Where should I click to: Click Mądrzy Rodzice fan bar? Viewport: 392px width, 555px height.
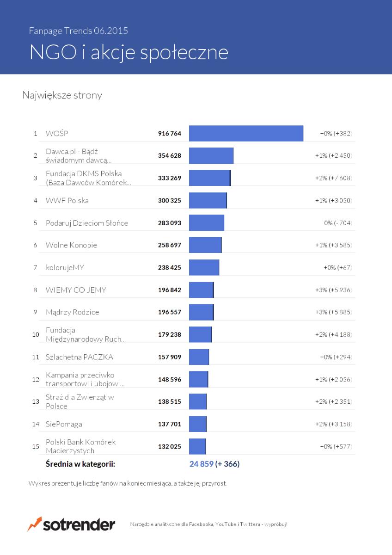coord(202,312)
